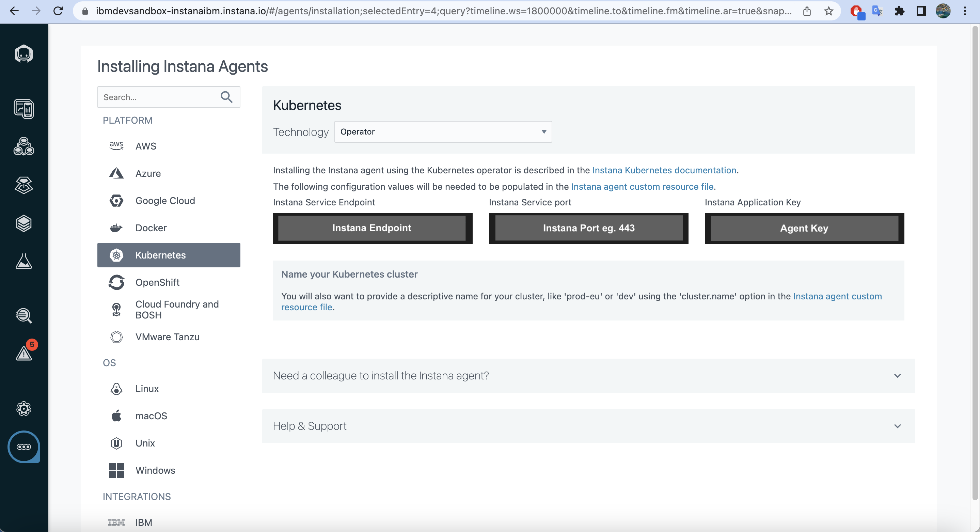Open the dashboards icon in the sidebar
Screen dimensions: 980x532
pos(23,109)
